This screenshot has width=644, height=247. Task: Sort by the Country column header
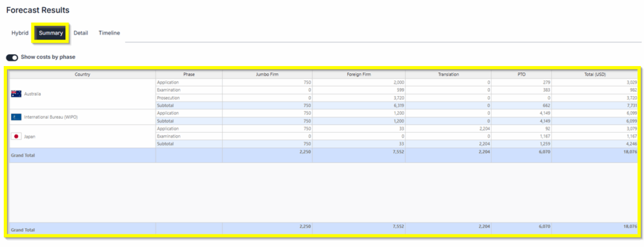(82, 75)
